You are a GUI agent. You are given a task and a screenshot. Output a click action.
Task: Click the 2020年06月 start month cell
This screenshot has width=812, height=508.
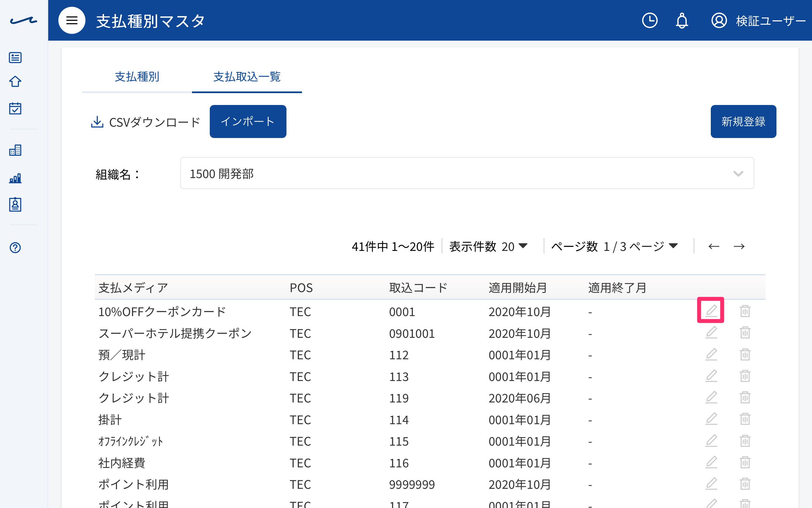[x=519, y=398]
